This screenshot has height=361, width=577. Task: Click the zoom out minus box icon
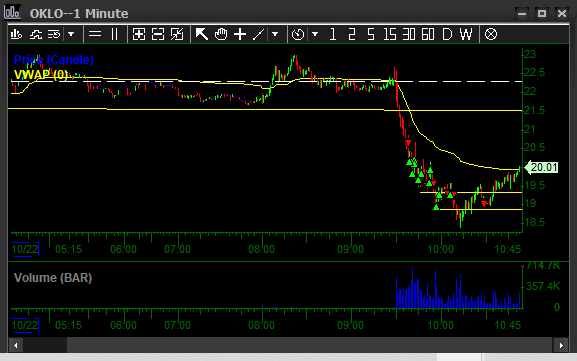[x=158, y=34]
